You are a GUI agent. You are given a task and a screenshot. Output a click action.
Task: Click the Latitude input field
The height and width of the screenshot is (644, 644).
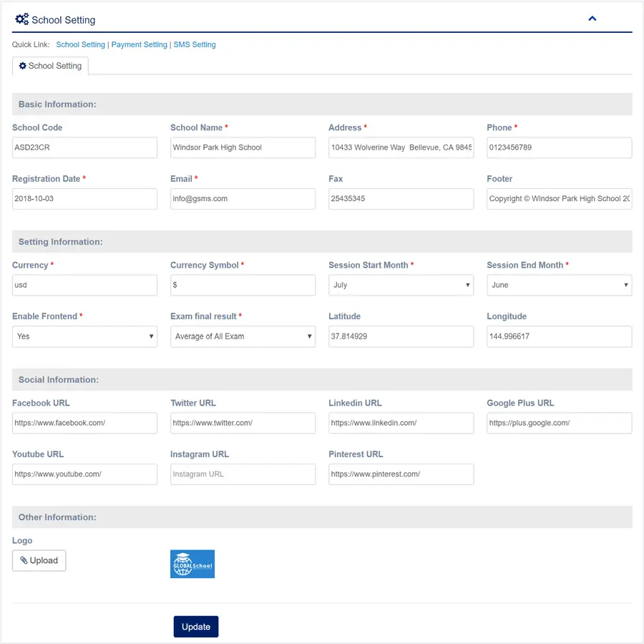[x=401, y=336]
